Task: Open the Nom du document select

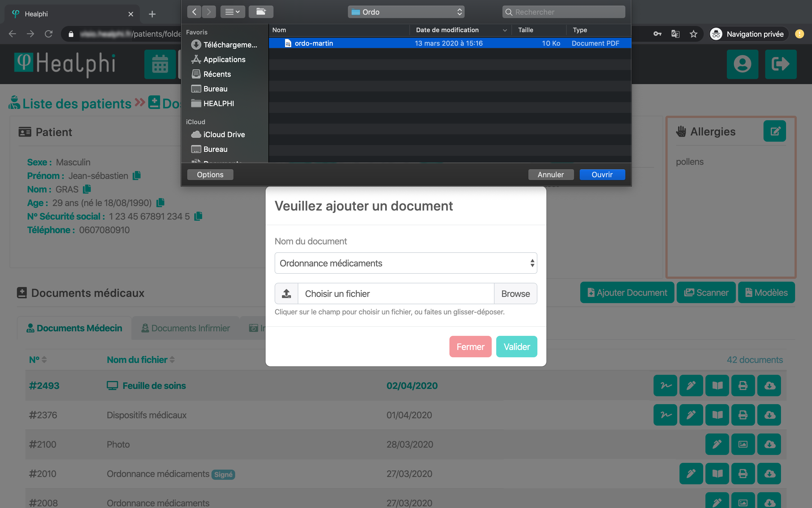Action: pyautogui.click(x=406, y=263)
